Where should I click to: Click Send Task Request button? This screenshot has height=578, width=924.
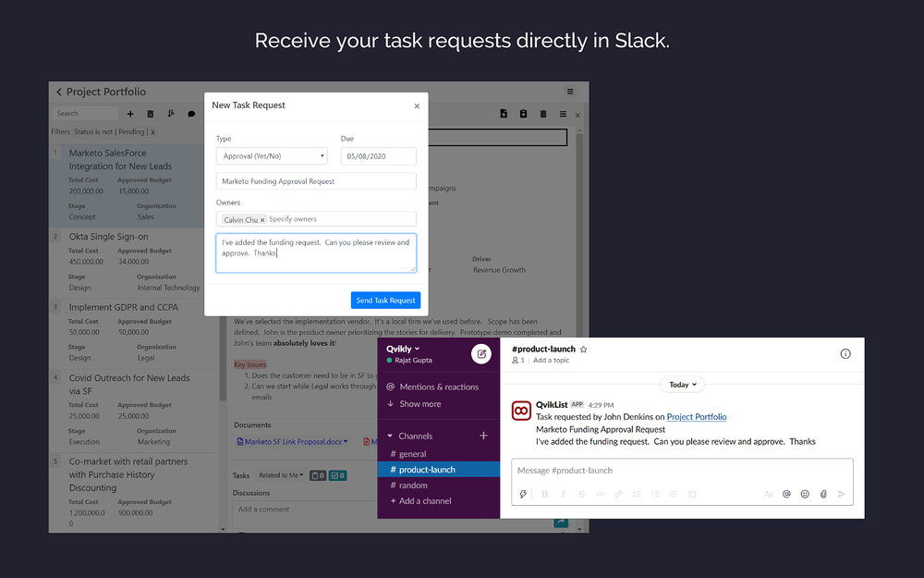coord(385,301)
